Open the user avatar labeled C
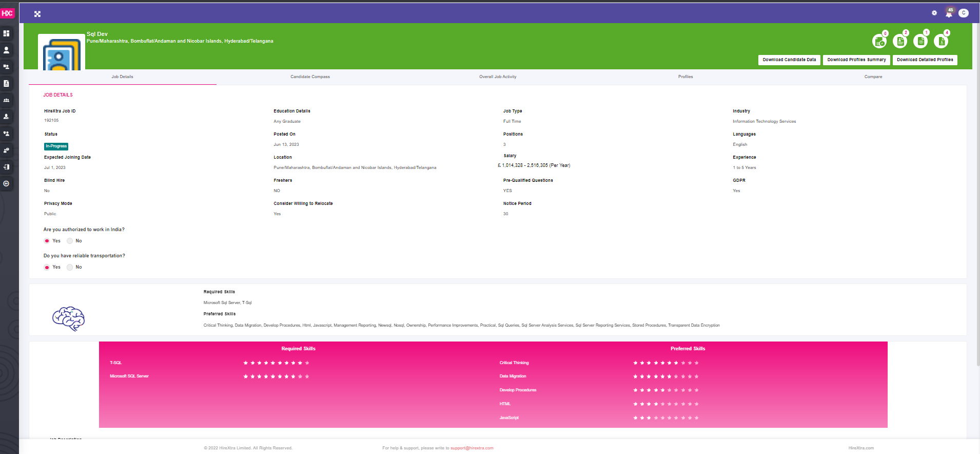Screen dimensions: 980x454 click(x=964, y=13)
